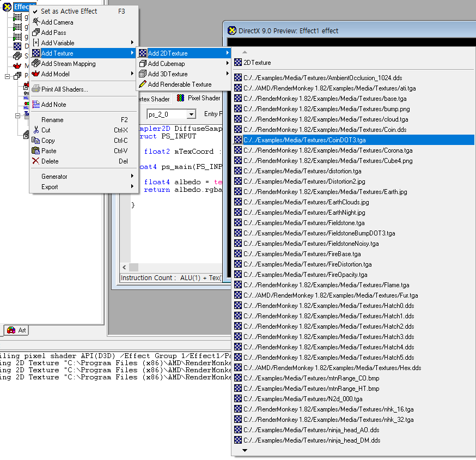Switch to the Pixel Shader tab
The image size is (476, 460).
click(199, 98)
